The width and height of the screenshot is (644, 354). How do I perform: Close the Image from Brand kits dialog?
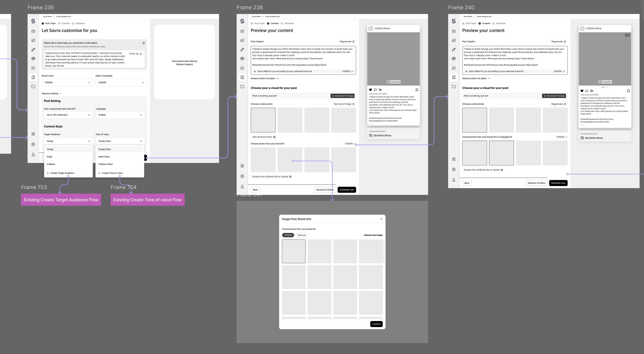tap(381, 219)
